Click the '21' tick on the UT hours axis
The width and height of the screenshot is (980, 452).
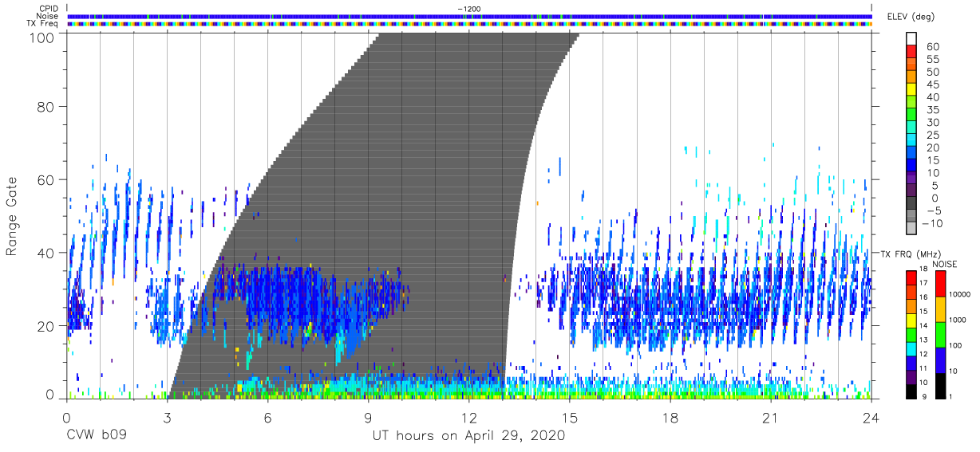point(771,418)
